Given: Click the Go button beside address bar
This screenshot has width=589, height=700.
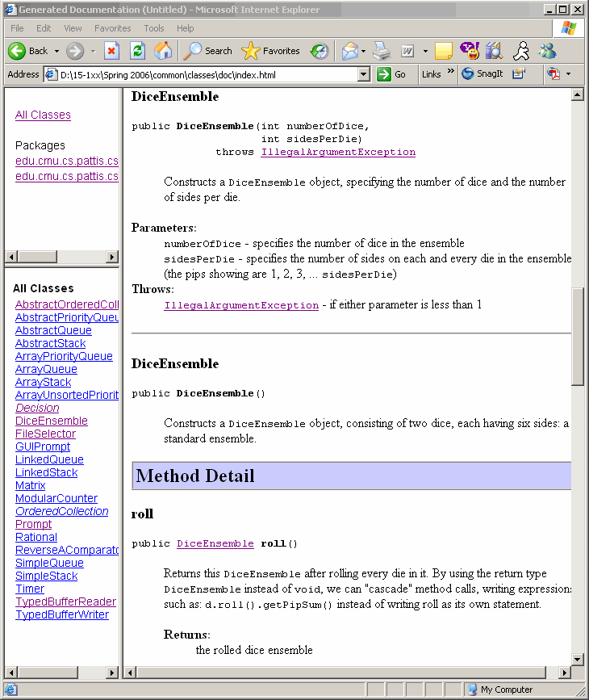Looking at the screenshot, I should coord(392,74).
